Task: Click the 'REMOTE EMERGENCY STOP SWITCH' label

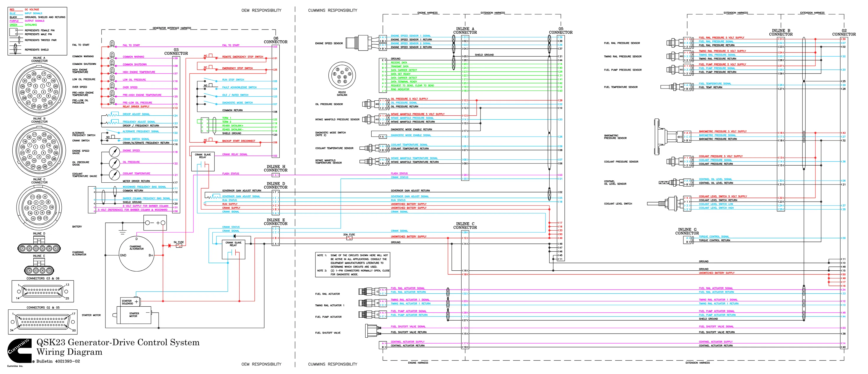Action: coord(242,57)
